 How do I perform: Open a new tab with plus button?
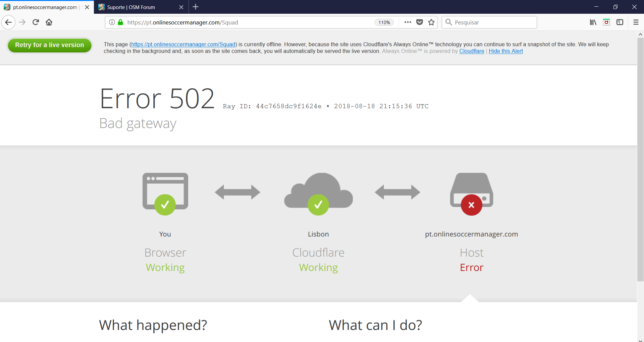coord(196,7)
